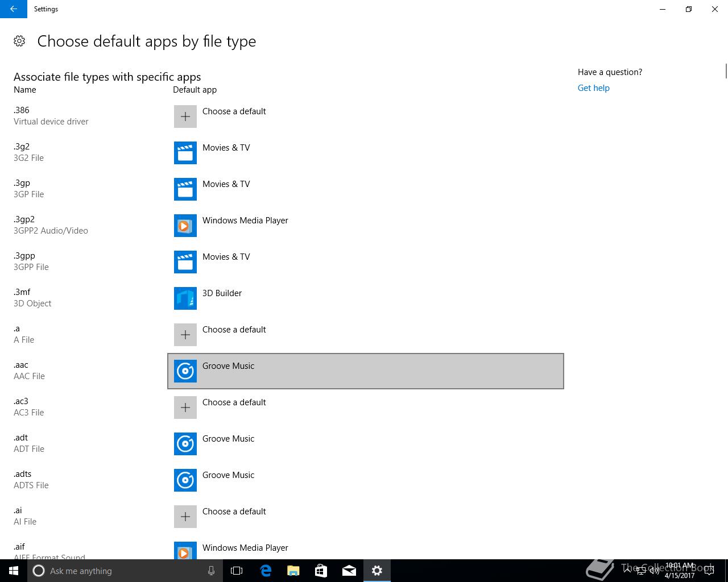
Task: Open File Explorer from the taskbar
Action: [x=293, y=571]
